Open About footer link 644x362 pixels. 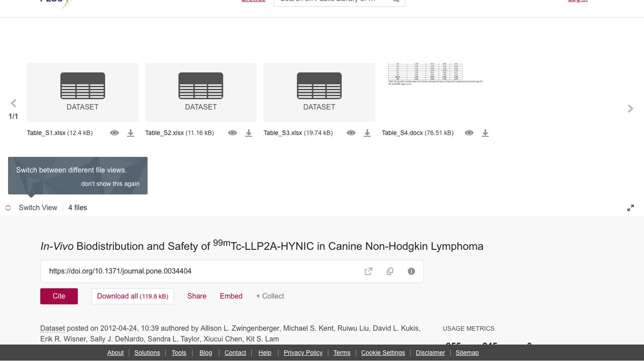[115, 353]
